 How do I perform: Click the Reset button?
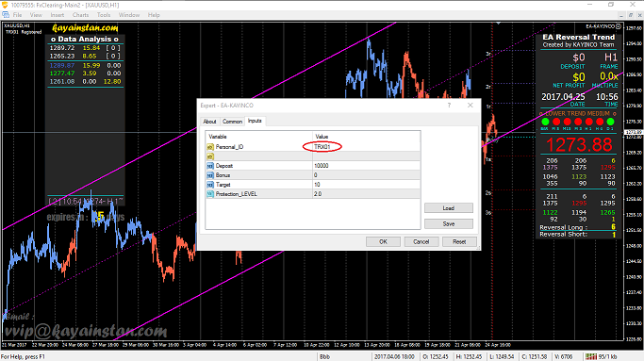click(459, 241)
